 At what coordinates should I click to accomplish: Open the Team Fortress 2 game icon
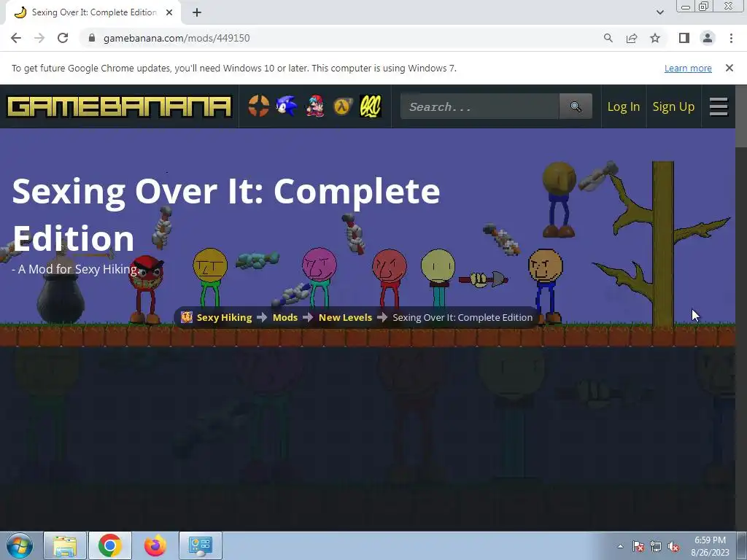click(259, 106)
